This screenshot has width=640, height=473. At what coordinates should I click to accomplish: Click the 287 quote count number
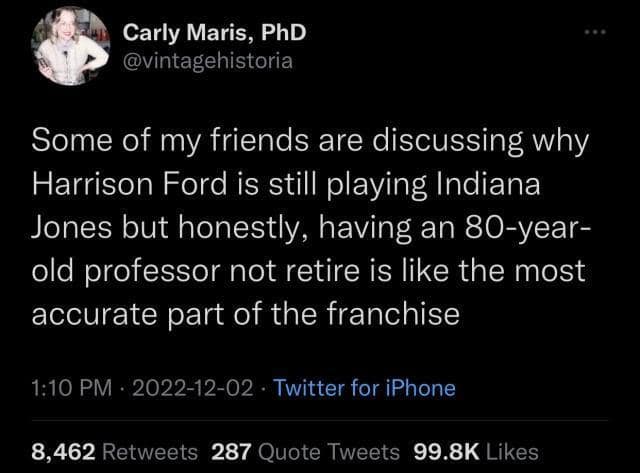[231, 450]
